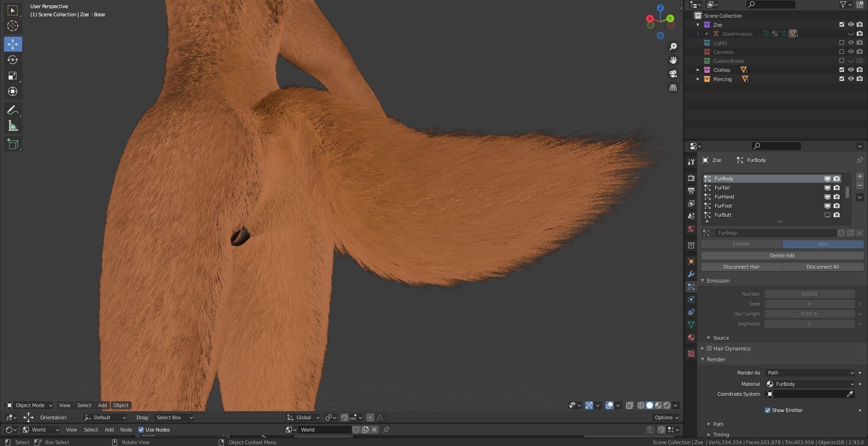Image resolution: width=868 pixels, height=446 pixels.
Task: Open the Render As Path dropdown
Action: click(810, 373)
